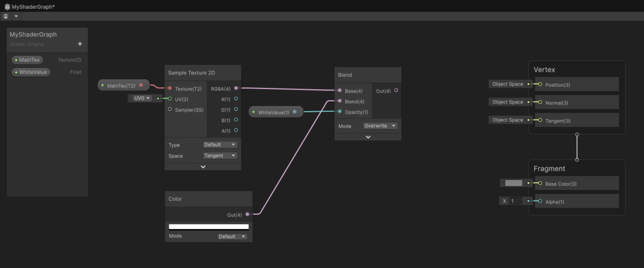644x268 pixels.
Task: Expand the Blend node preview chevron
Action: (368, 137)
